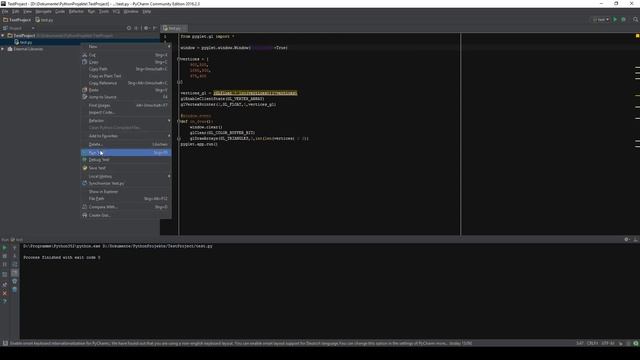Image resolution: width=640 pixels, height=360 pixels.
Task: Choose Find Usages from context menu
Action: [x=126, y=105]
